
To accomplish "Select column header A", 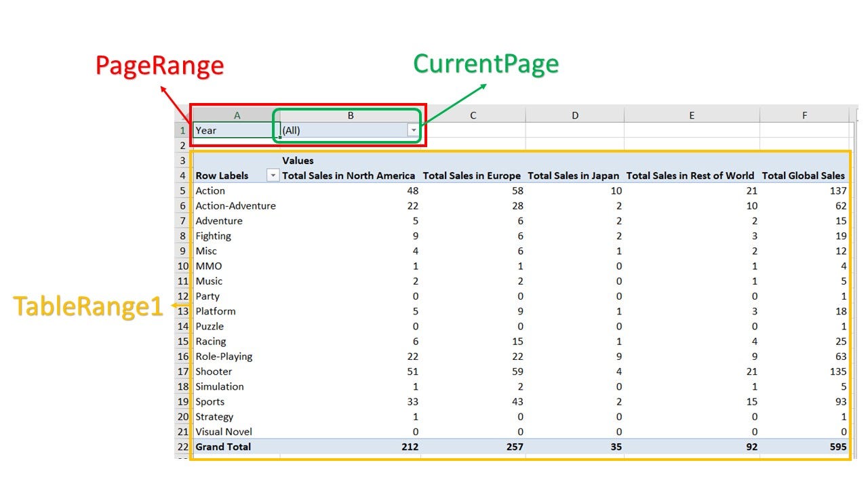I will pos(237,115).
